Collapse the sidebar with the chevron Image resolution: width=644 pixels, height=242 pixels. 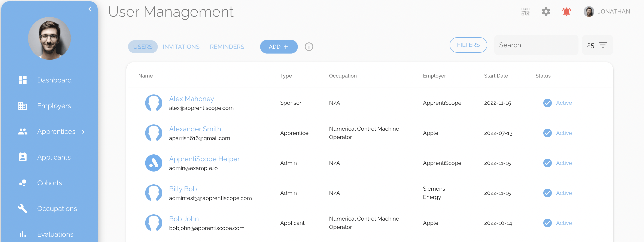click(x=90, y=9)
